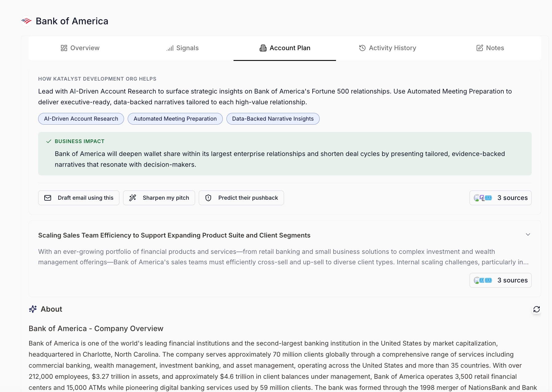Click the Bank of America page title

tap(72, 21)
